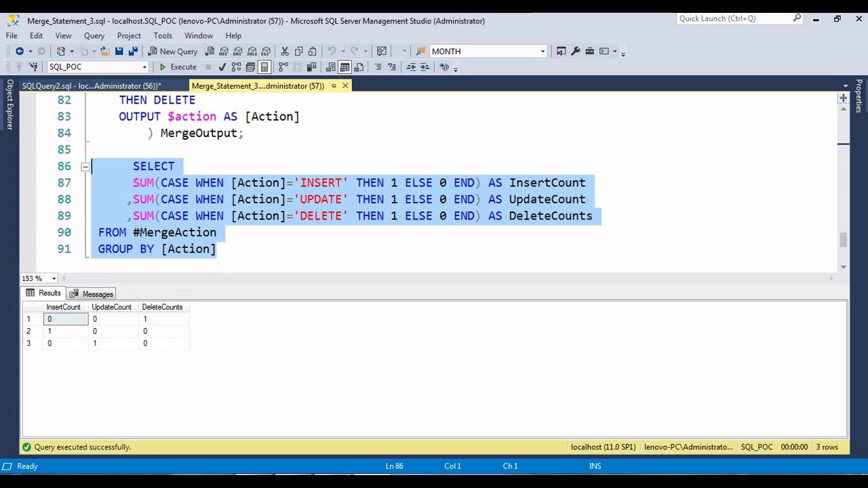Viewport: 868px width, 488px height.
Task: Click the InsertCount column header
Action: [66, 307]
